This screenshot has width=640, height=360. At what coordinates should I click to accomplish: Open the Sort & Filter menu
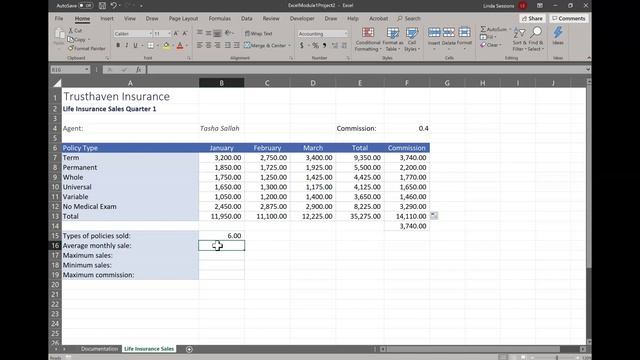(519, 39)
